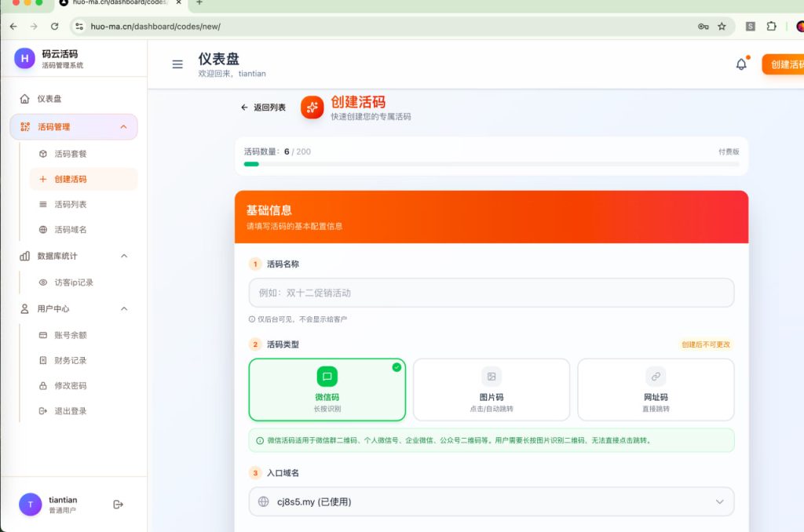
Task: Toggle the hamburger sidebar menu icon
Action: point(177,64)
